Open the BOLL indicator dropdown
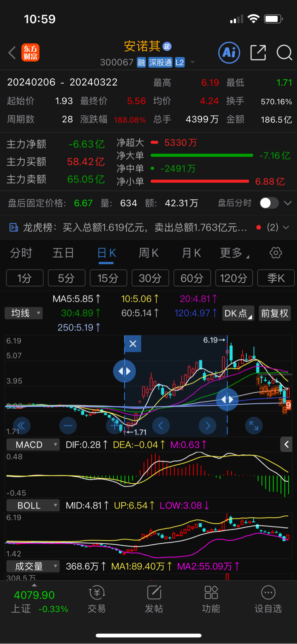 click(x=33, y=505)
